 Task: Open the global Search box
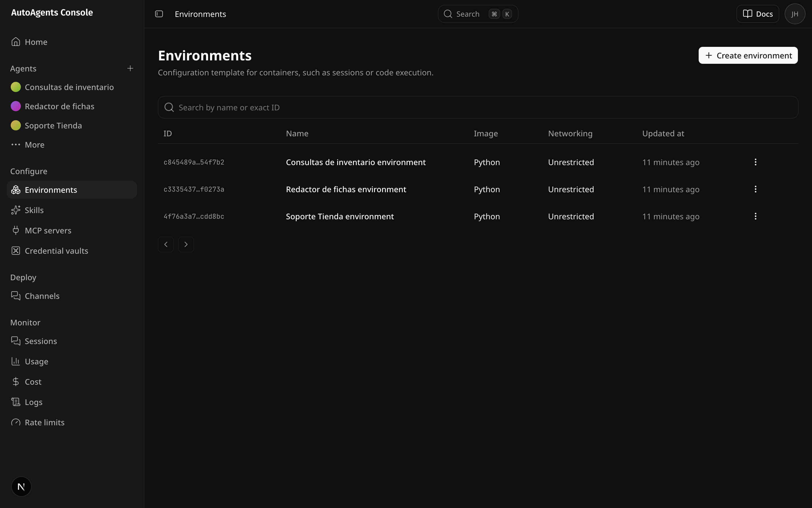pos(478,14)
